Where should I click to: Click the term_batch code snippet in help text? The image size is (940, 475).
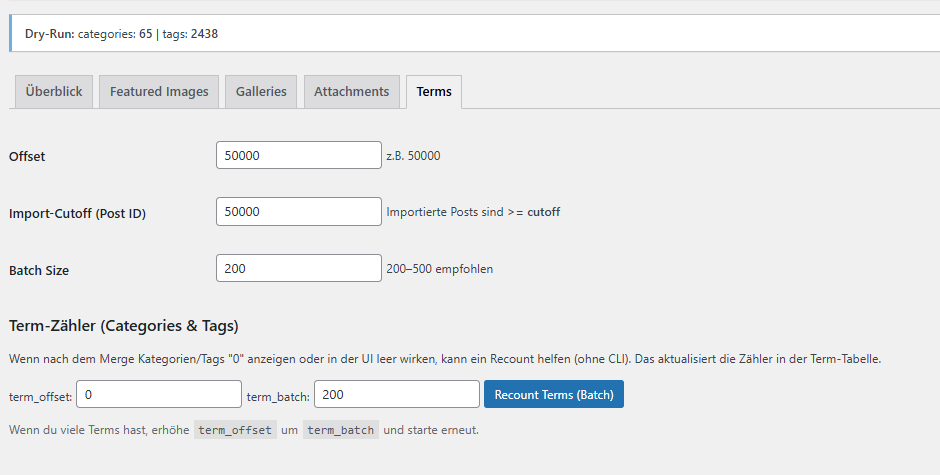tap(340, 430)
